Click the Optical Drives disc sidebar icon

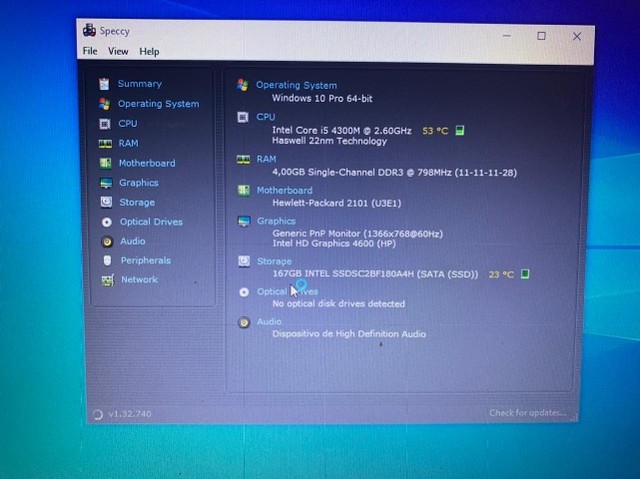107,222
